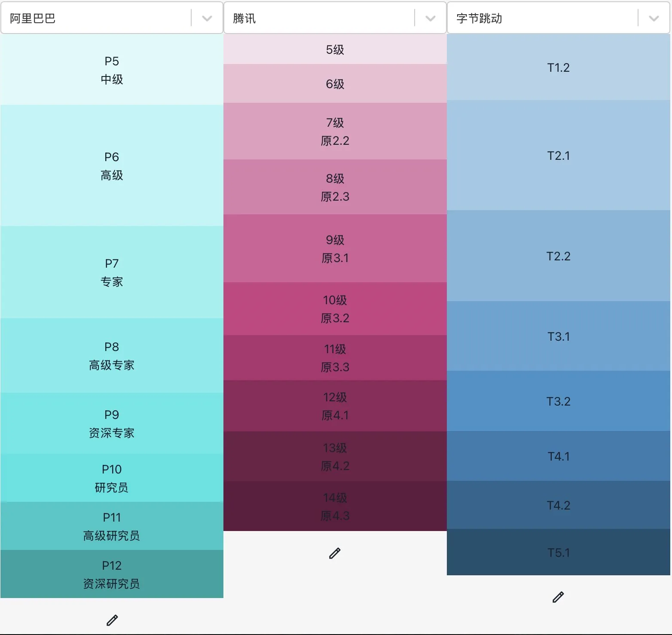The image size is (672, 635).
Task: Choose the ByteDance T3.2 level block
Action: click(559, 401)
